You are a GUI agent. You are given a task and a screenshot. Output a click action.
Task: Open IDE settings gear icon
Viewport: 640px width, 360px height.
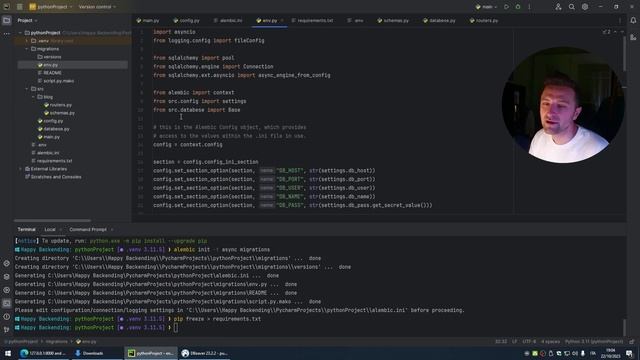click(585, 7)
